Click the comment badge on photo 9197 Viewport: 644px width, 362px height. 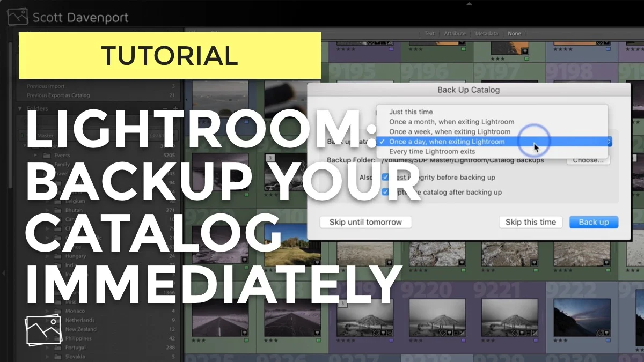(x=526, y=51)
